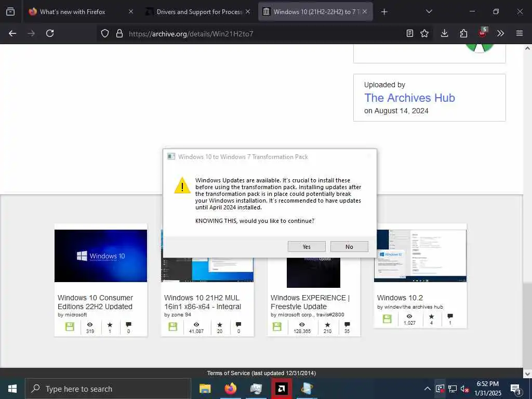Click page scrollbar down arrow
532x399 pixels.
(x=527, y=374)
